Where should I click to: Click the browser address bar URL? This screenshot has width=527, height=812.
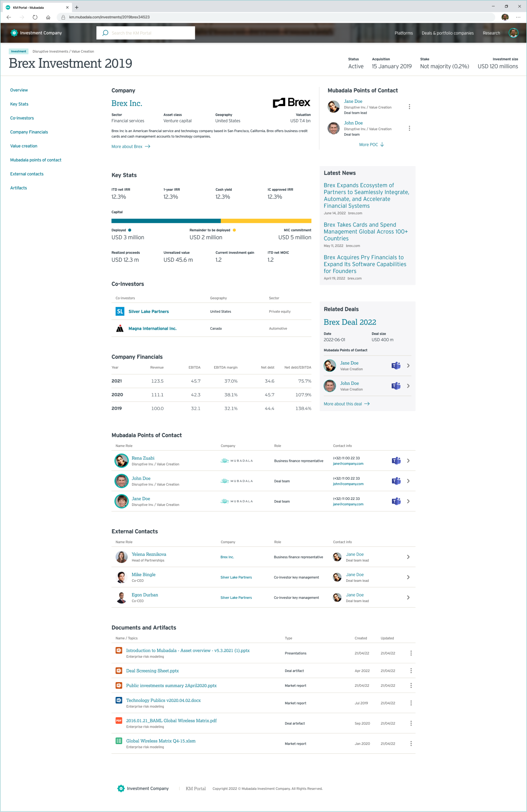point(109,17)
